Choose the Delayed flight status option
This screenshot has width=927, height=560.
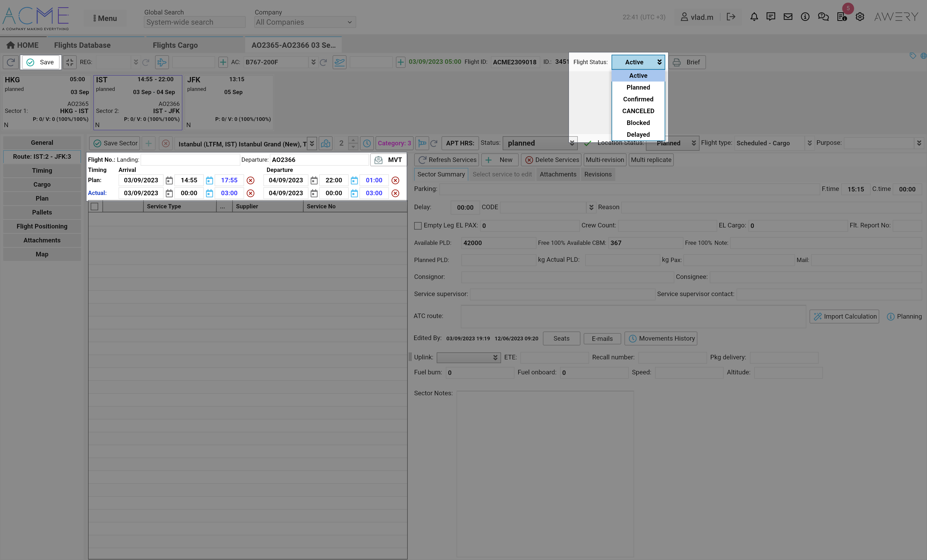click(x=638, y=135)
